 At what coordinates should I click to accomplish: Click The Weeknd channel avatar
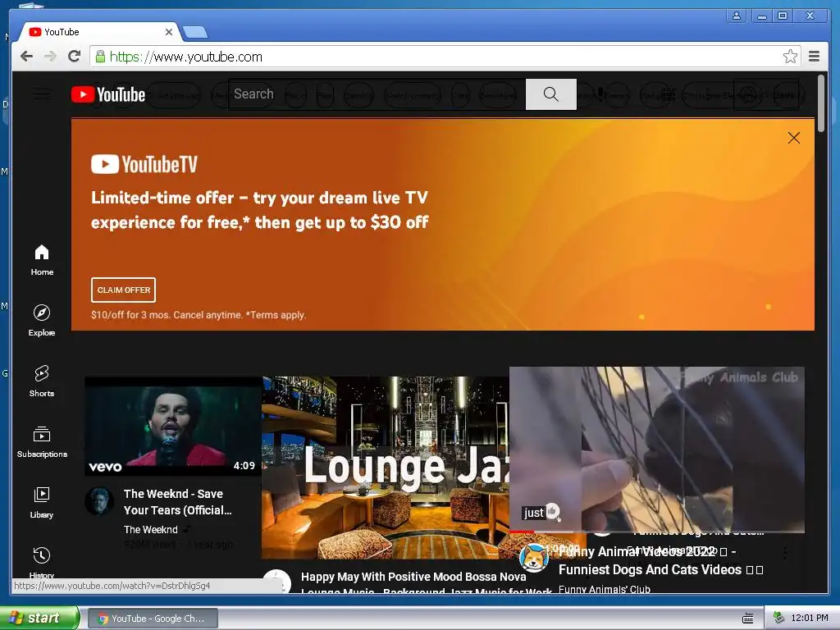coord(99,501)
